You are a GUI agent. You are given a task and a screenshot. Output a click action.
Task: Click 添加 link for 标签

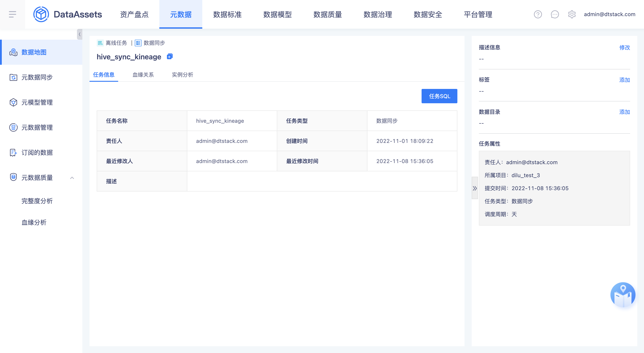point(625,80)
